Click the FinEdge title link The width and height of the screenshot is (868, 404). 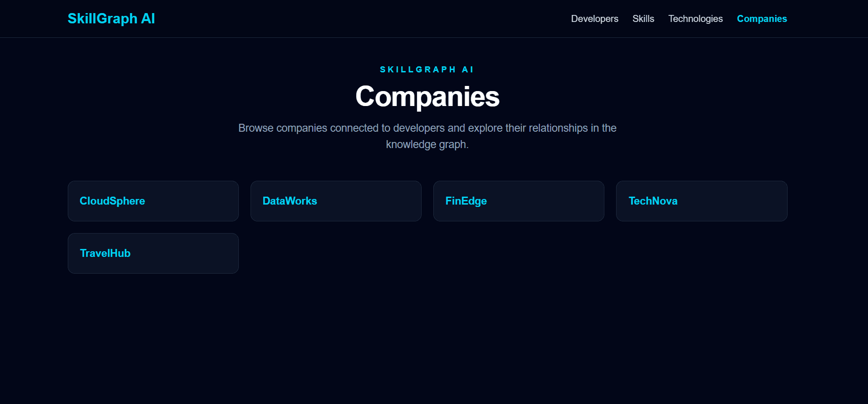(466, 201)
